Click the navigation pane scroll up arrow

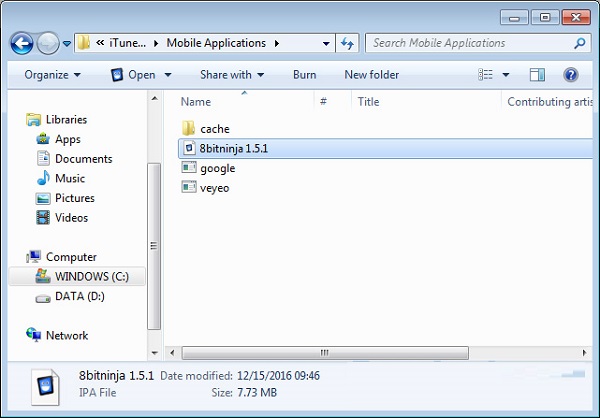click(x=154, y=99)
